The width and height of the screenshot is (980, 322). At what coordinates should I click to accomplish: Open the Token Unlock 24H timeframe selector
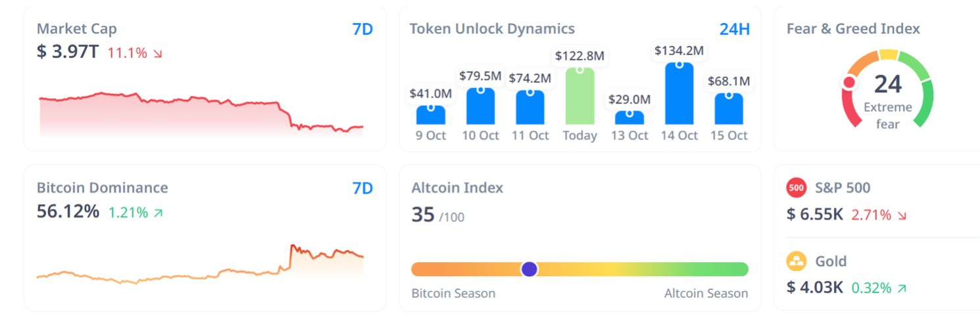pyautogui.click(x=735, y=30)
